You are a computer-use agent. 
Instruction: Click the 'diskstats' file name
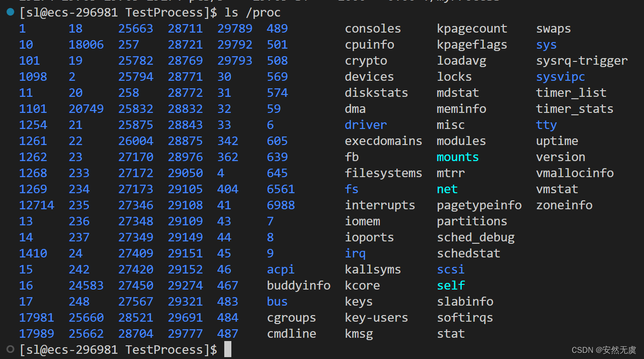pyautogui.click(x=377, y=93)
